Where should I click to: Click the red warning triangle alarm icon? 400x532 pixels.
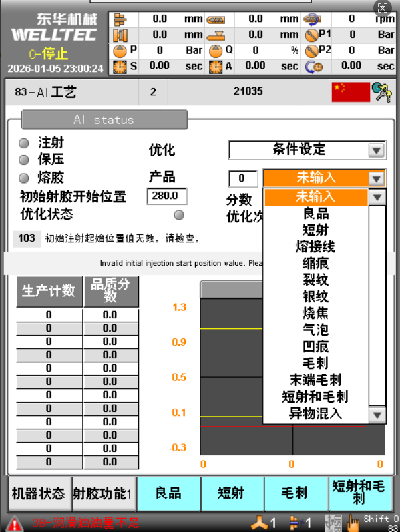pyautogui.click(x=15, y=524)
